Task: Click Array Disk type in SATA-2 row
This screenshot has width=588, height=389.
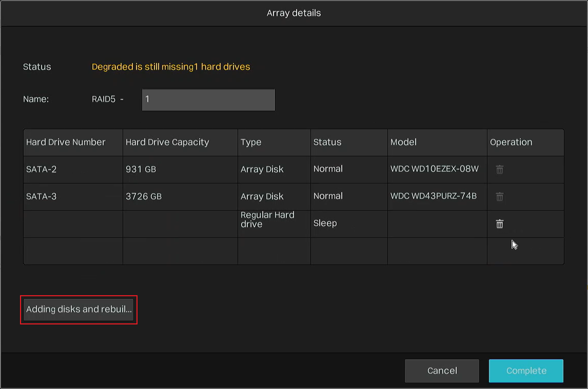Action: tap(274, 169)
